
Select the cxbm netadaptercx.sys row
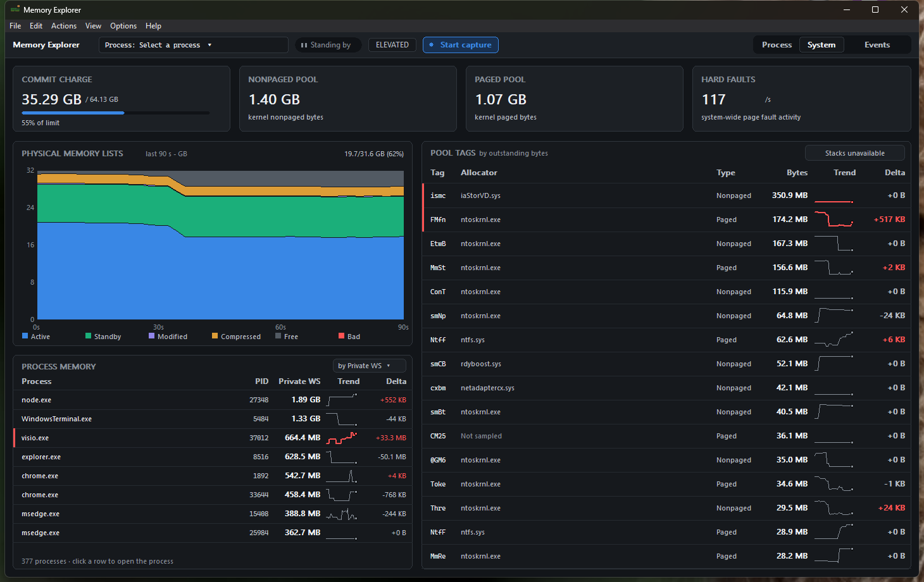[666, 388]
